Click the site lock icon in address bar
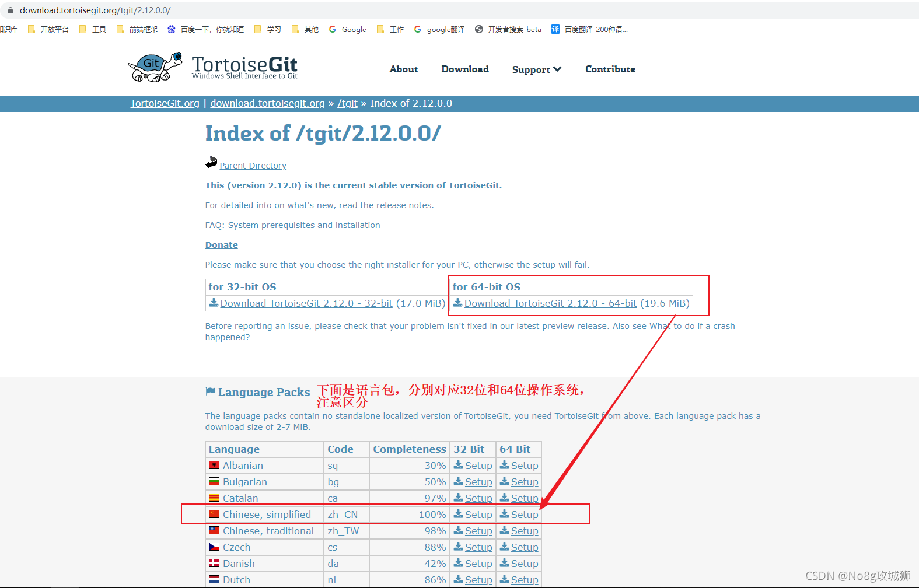This screenshot has width=919, height=588. coord(10,10)
